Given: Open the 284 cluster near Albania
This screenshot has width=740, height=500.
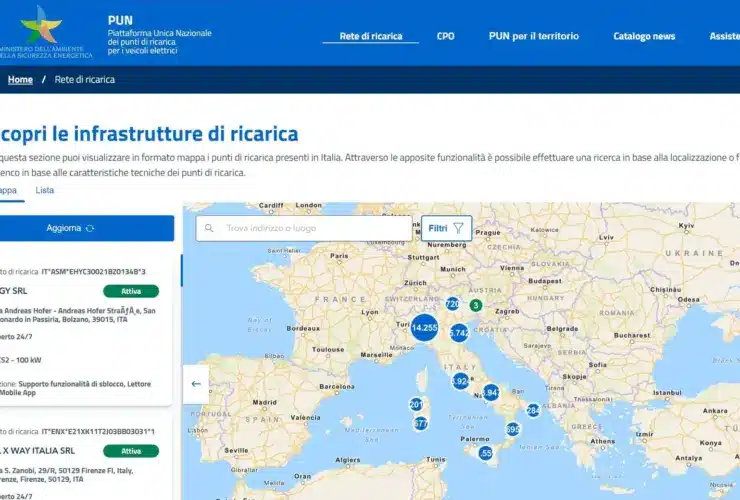Looking at the screenshot, I should coord(533,410).
